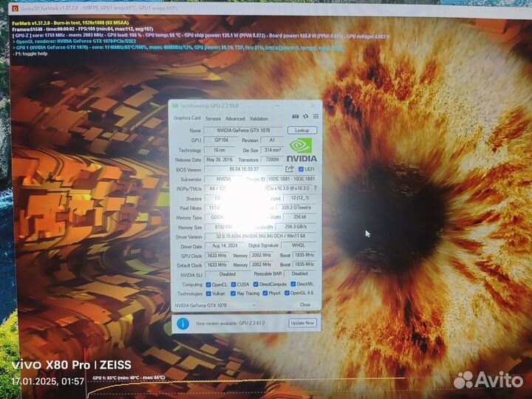Switch to the Validation tab

(x=259, y=119)
